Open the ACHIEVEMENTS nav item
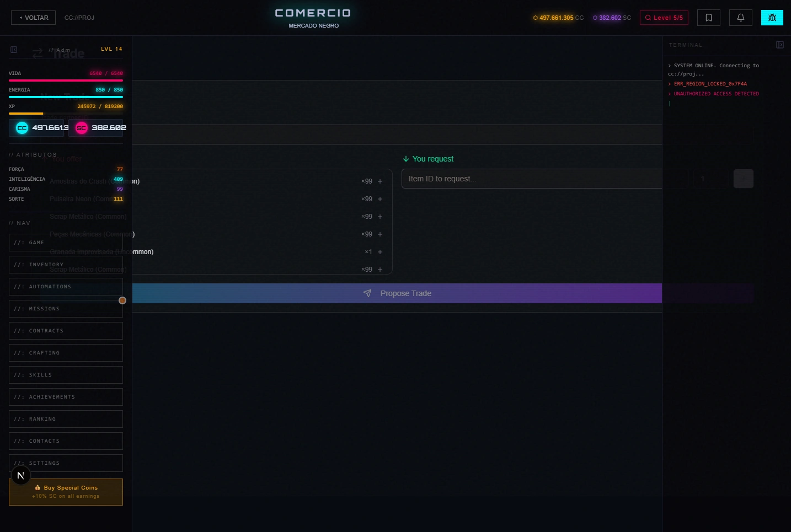Viewport: 791px width, 532px height. click(66, 397)
